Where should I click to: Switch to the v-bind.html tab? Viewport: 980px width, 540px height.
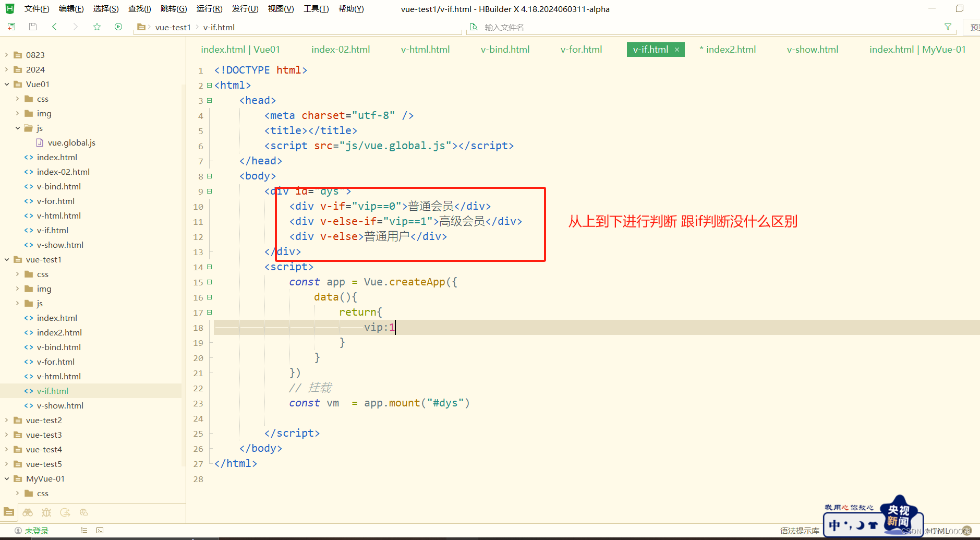pos(505,50)
